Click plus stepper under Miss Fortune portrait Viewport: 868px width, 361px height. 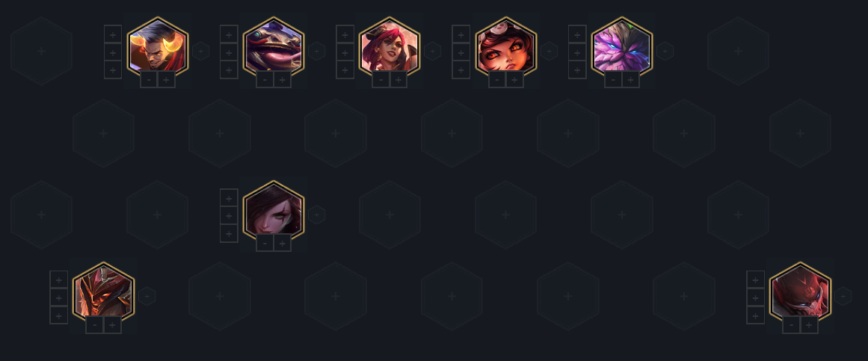pos(398,80)
